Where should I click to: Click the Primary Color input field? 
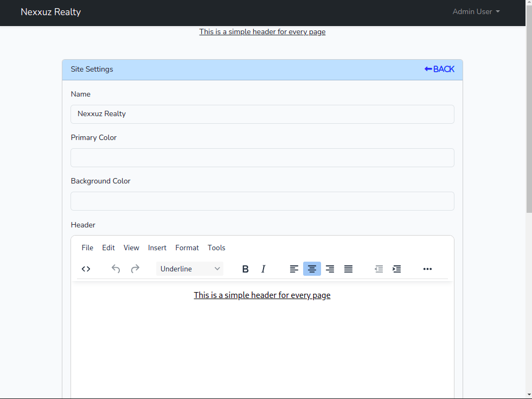(x=262, y=158)
